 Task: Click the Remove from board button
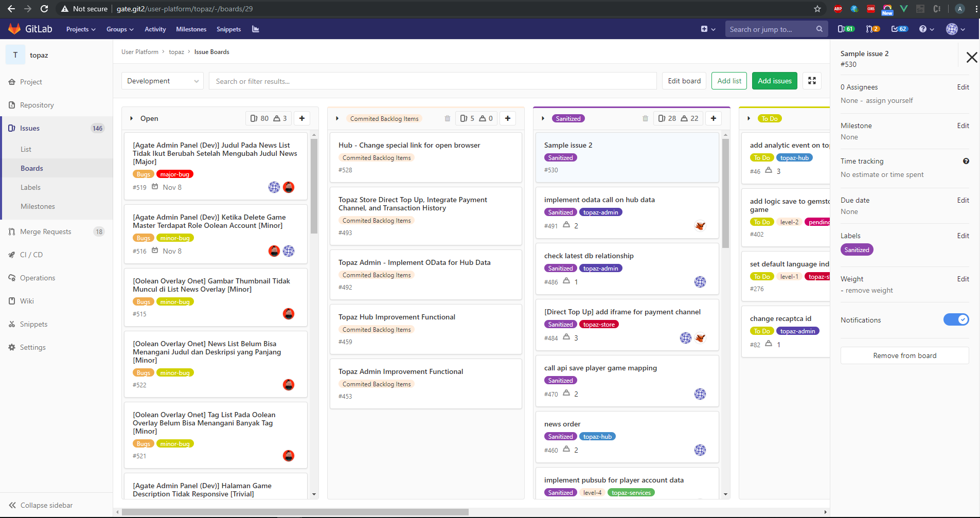tap(904, 355)
